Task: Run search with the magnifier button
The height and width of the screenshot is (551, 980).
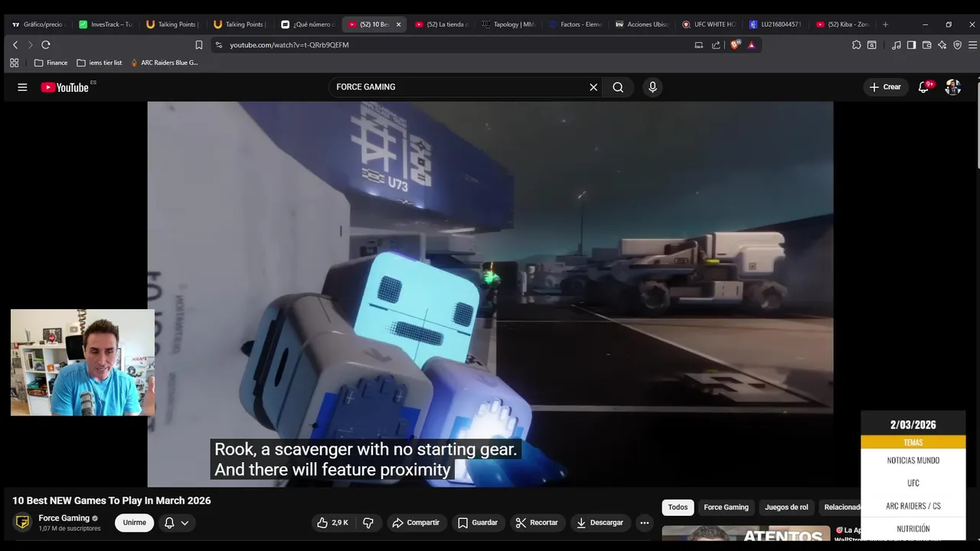Action: 618,87
